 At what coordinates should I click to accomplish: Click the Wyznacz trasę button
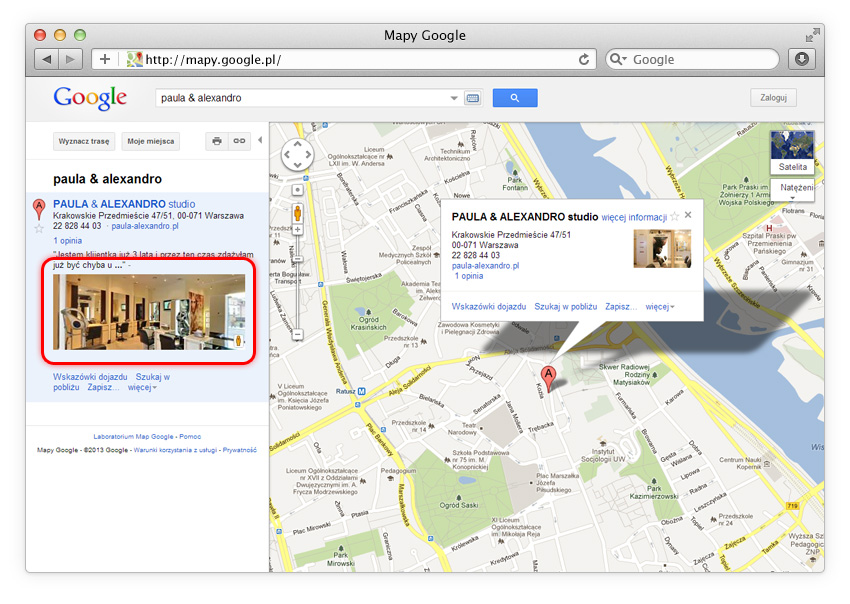click(x=84, y=141)
